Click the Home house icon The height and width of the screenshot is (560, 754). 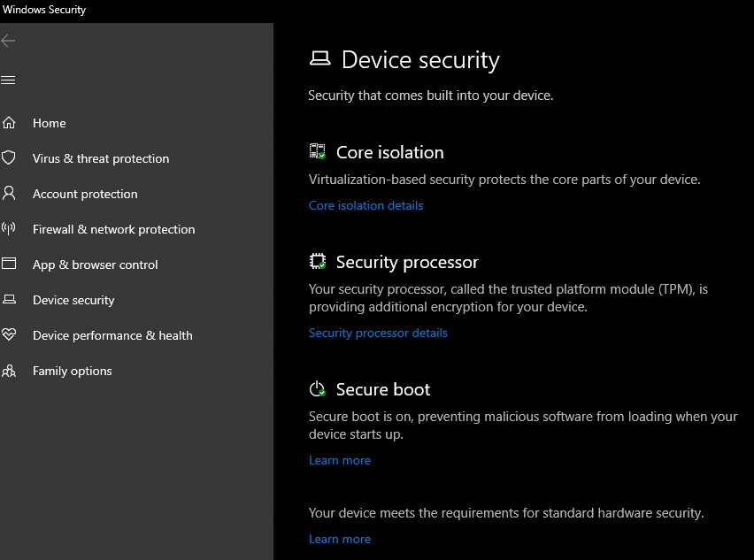point(9,123)
